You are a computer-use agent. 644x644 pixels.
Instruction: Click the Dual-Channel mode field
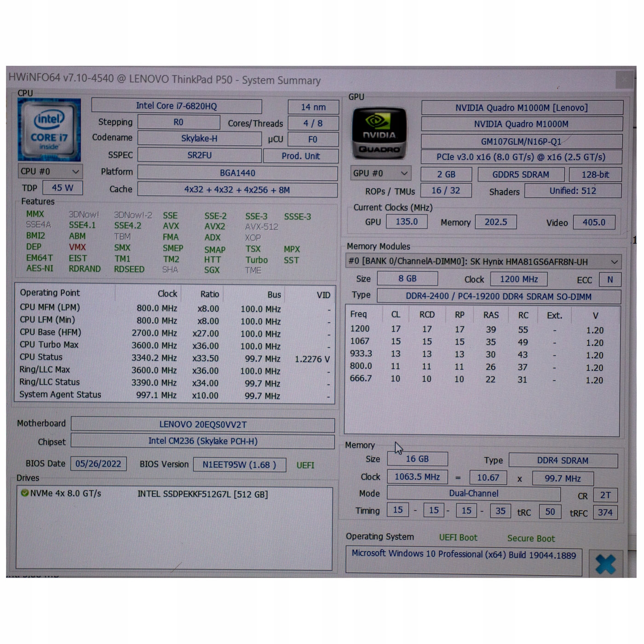click(474, 494)
